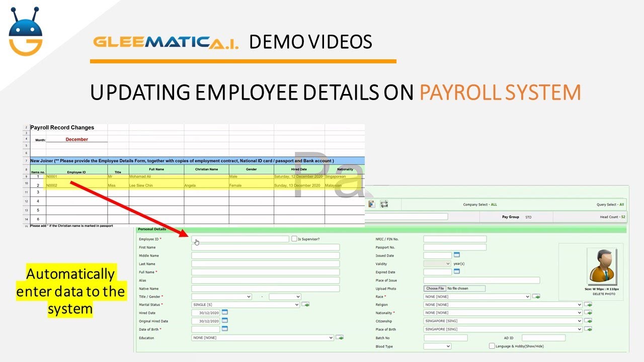Viewport: 644px width, 362px height.
Task: Click the December month cell
Action: pos(76,139)
